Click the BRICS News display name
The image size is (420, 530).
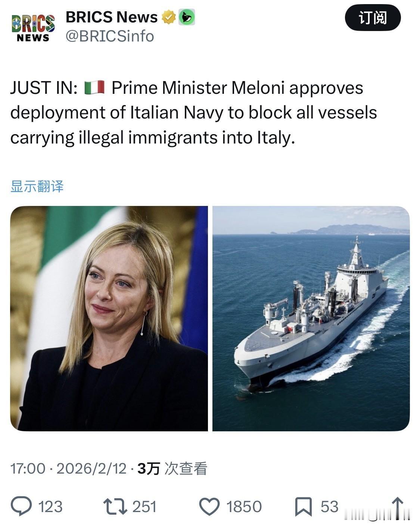pos(112,17)
